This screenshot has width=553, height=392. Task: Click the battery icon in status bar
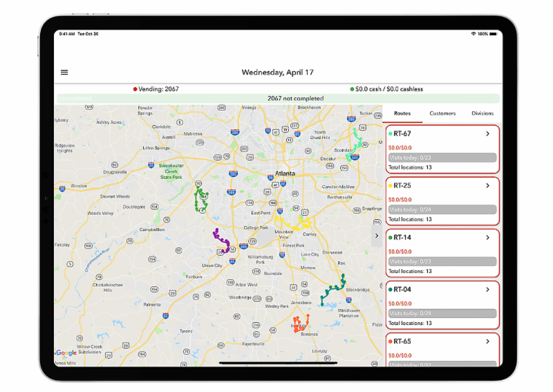click(494, 34)
